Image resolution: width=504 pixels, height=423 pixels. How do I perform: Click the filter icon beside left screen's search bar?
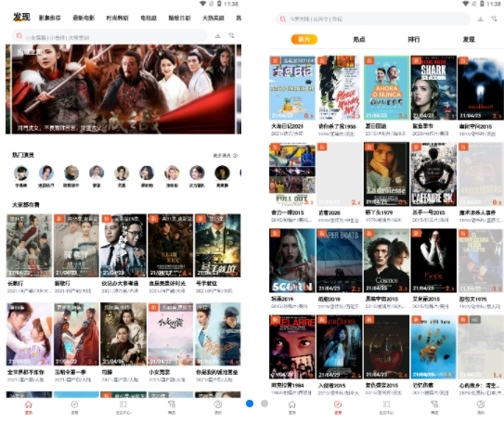point(231,35)
